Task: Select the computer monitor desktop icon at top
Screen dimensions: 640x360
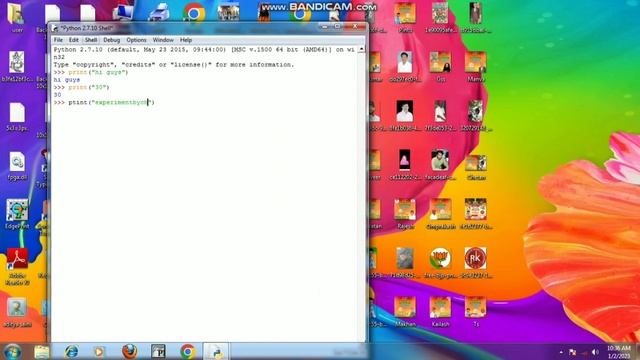Action: 123,13
